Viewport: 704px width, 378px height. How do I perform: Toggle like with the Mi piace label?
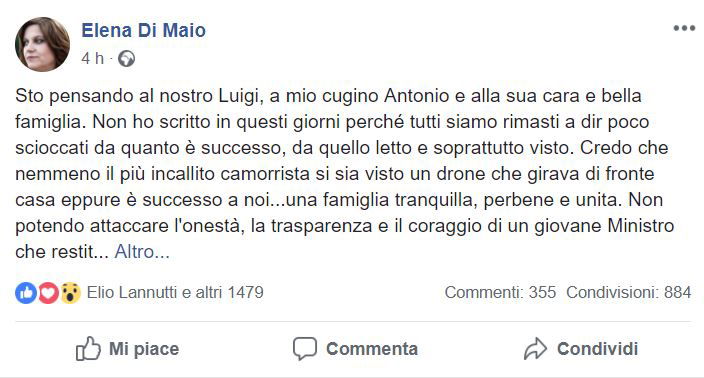click(x=144, y=349)
